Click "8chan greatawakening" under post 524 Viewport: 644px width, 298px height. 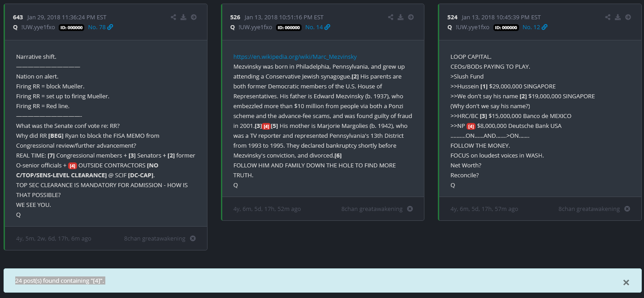(x=589, y=209)
